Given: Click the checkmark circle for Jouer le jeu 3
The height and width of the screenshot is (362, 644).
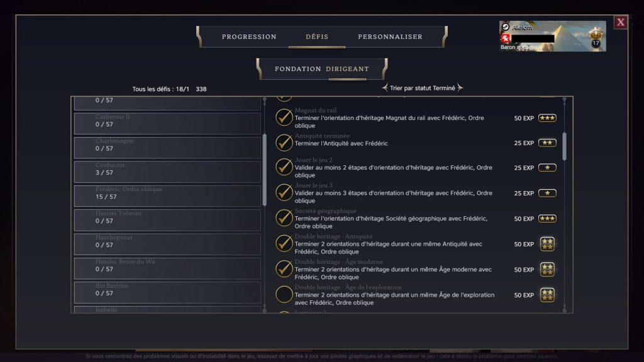Looking at the screenshot, I should pyautogui.click(x=284, y=193).
